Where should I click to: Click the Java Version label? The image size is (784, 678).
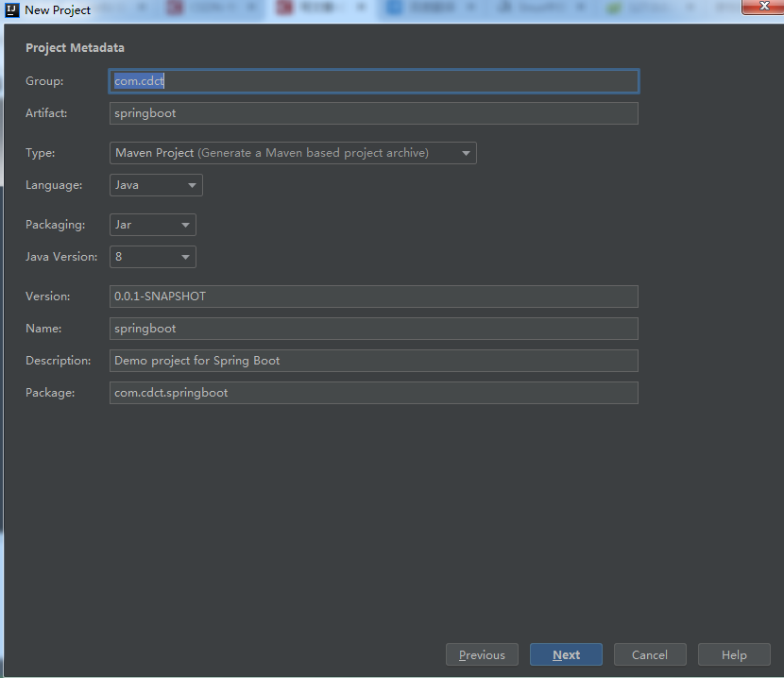click(61, 257)
